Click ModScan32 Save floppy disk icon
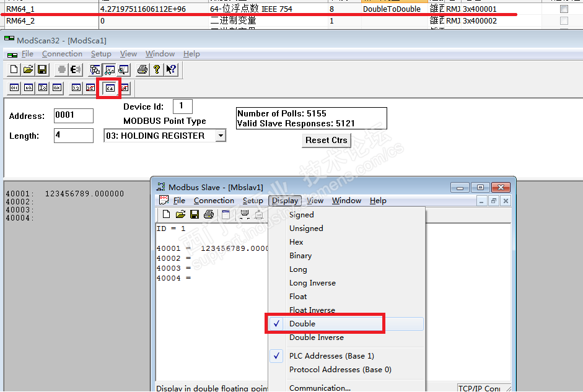583x392 pixels. (x=42, y=69)
